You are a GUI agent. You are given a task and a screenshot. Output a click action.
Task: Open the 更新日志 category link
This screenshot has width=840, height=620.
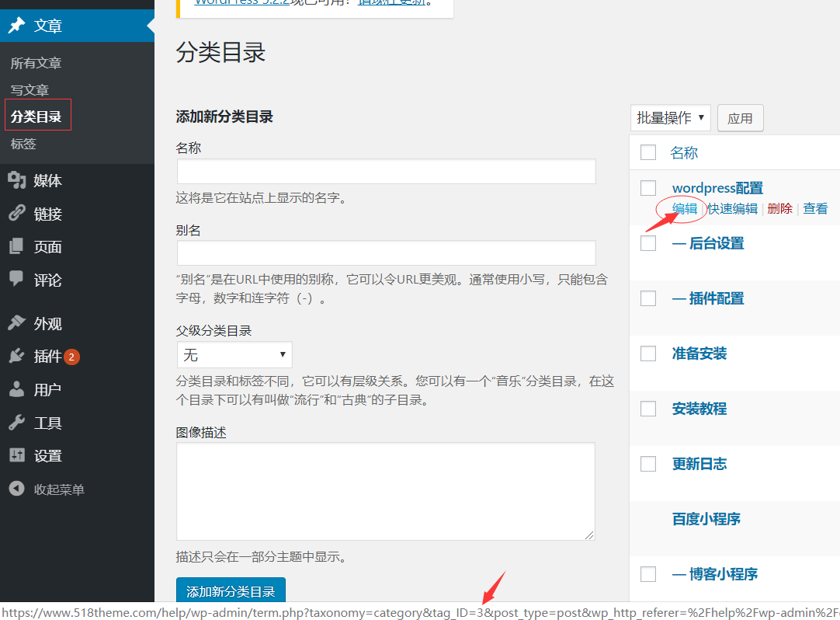tap(699, 463)
